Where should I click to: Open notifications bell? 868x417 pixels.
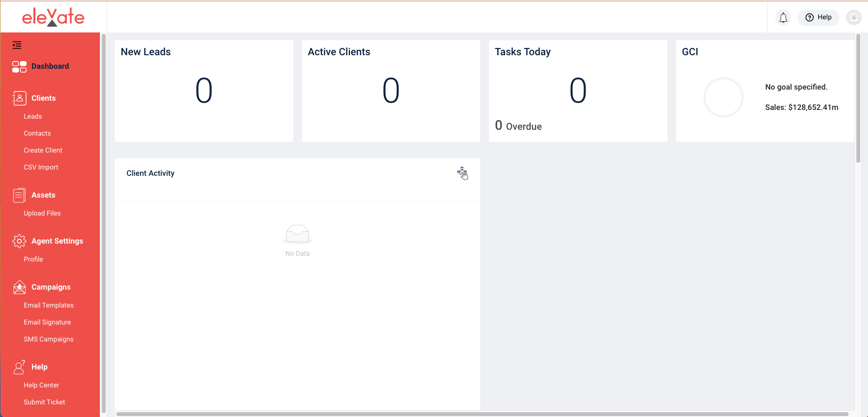783,18
